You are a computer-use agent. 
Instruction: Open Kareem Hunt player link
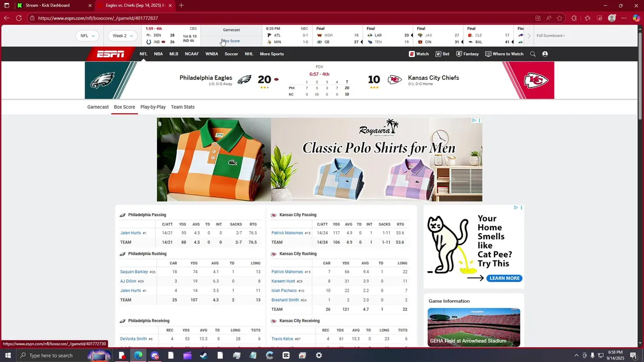pyautogui.click(x=283, y=282)
